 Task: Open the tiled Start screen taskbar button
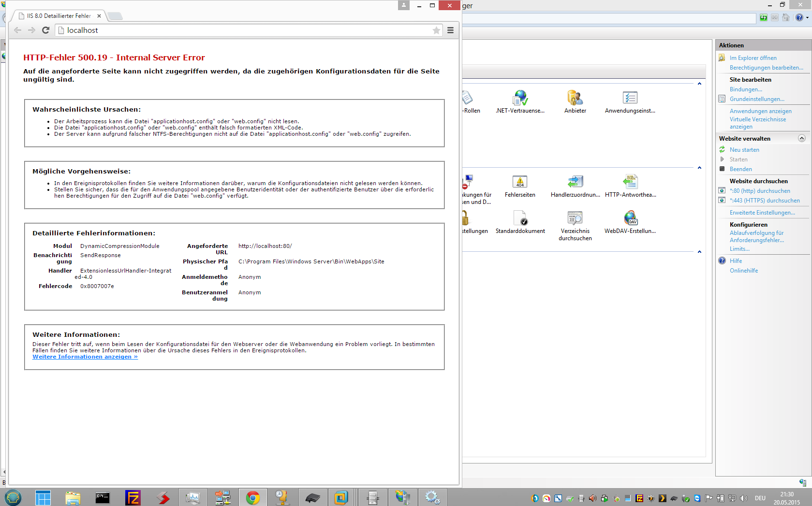coord(43,497)
